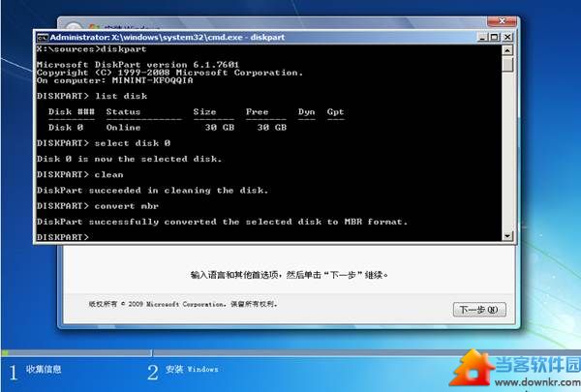Click the 'DISKPART> clean' command line
581x392 pixels.
[79, 174]
